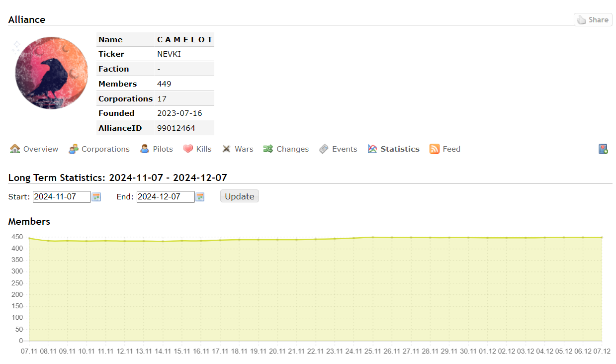Select the Founded date 2023-07-16
Image resolution: width=616 pixels, height=364 pixels.
pyautogui.click(x=179, y=113)
